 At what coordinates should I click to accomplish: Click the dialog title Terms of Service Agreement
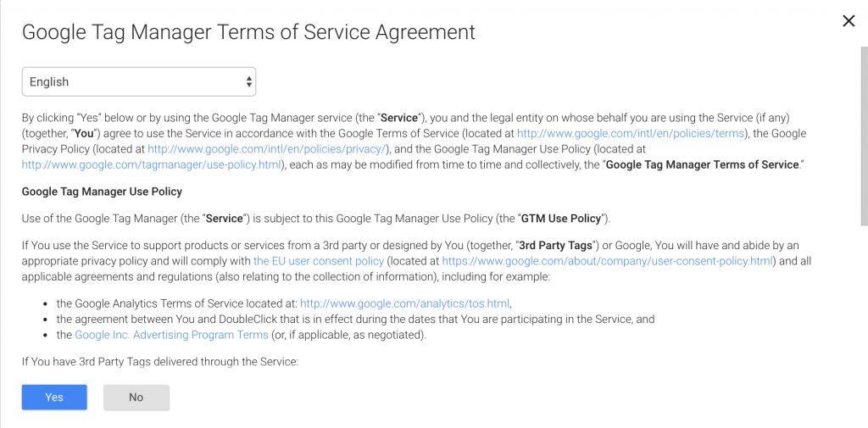tap(248, 31)
